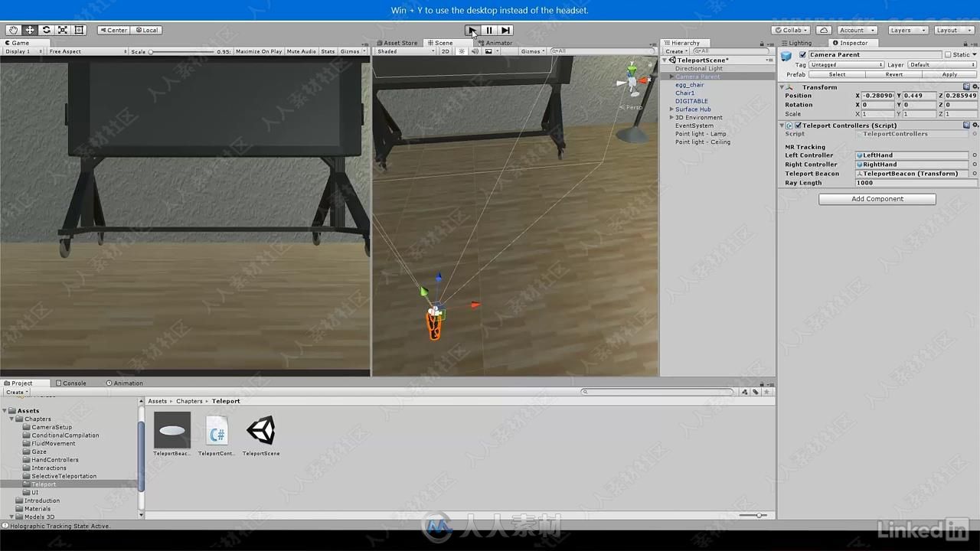Open Transform component help book icon
This screenshot has height=551, width=980.
966,86
